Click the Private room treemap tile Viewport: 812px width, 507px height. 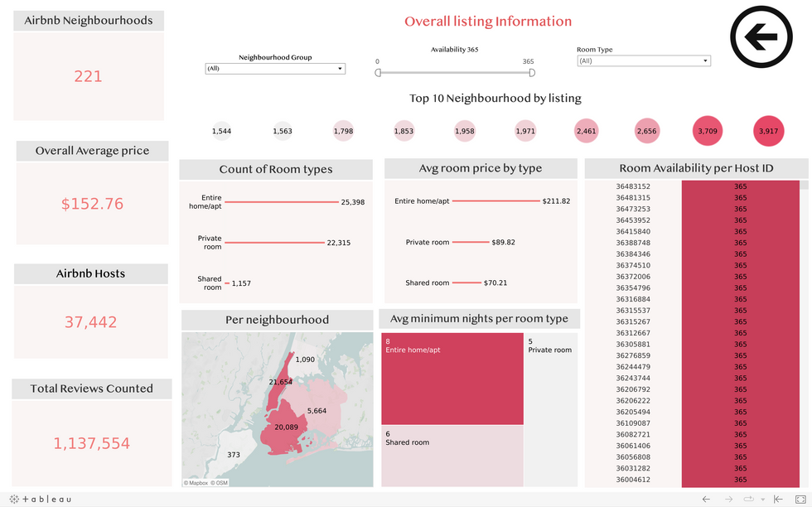click(551, 409)
